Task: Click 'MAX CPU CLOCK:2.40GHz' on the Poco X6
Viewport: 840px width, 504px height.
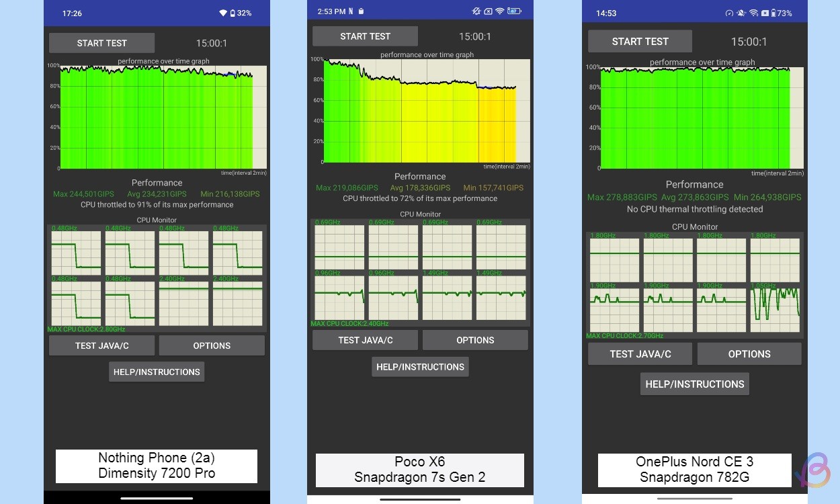Action: click(349, 323)
